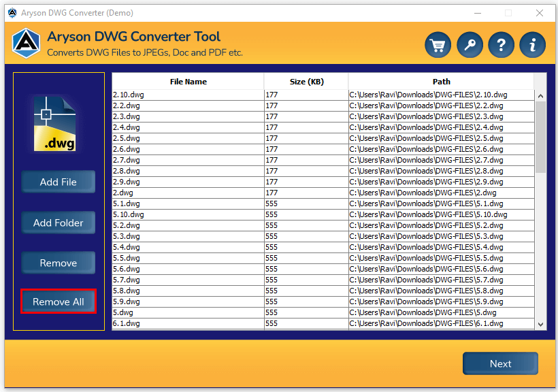Open help via question mark icon

point(501,45)
